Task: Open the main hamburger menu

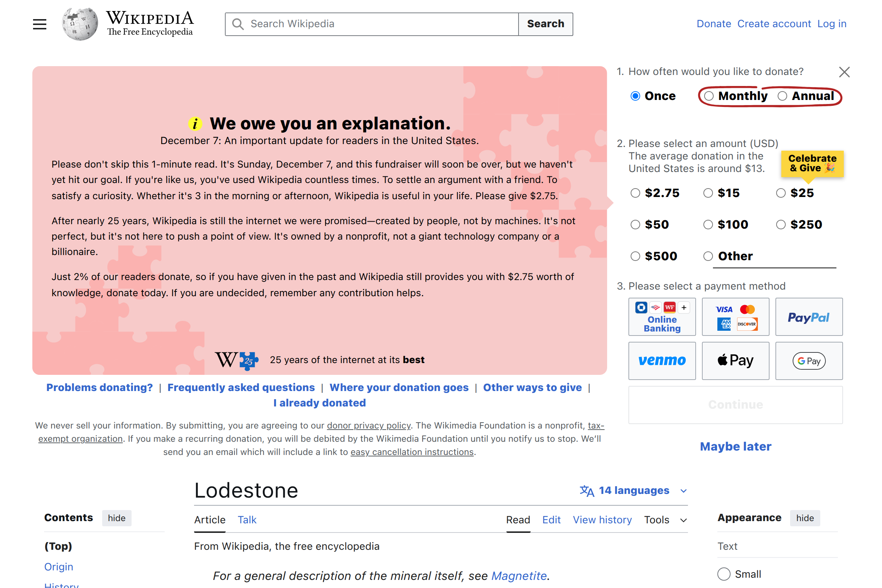Action: (39, 24)
